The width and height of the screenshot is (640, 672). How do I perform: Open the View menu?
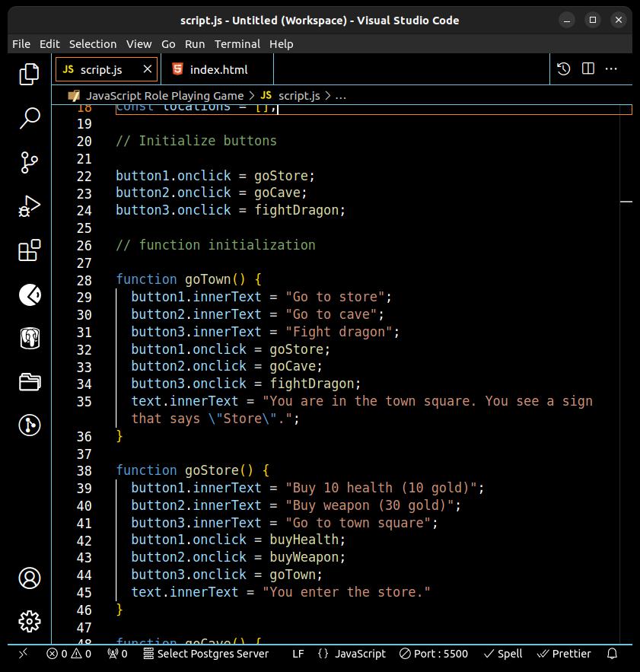[139, 44]
